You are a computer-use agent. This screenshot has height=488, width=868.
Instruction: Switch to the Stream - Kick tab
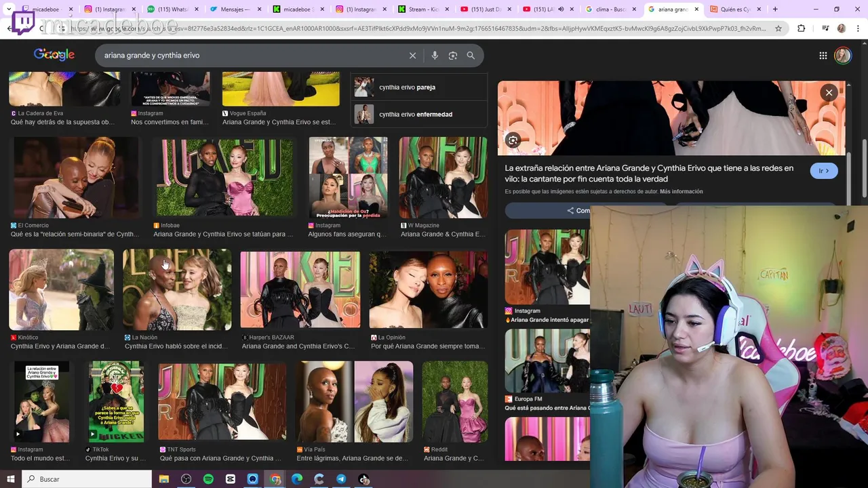coord(422,9)
